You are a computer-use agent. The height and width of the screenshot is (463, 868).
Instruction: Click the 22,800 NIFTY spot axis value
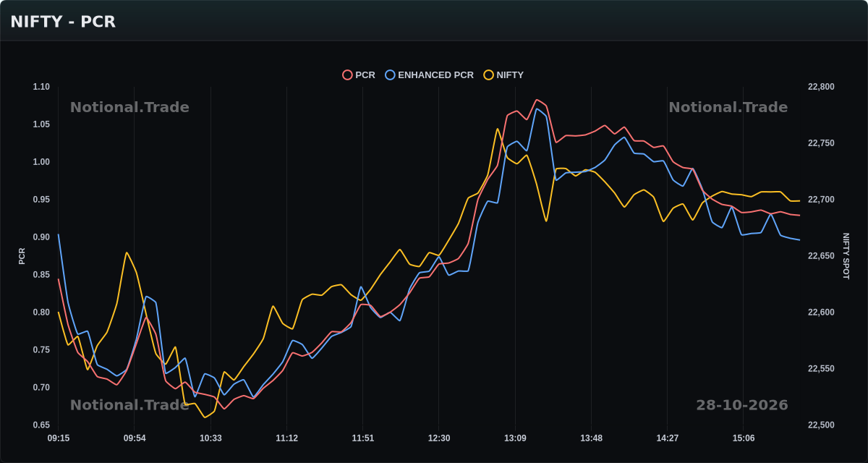tap(821, 87)
